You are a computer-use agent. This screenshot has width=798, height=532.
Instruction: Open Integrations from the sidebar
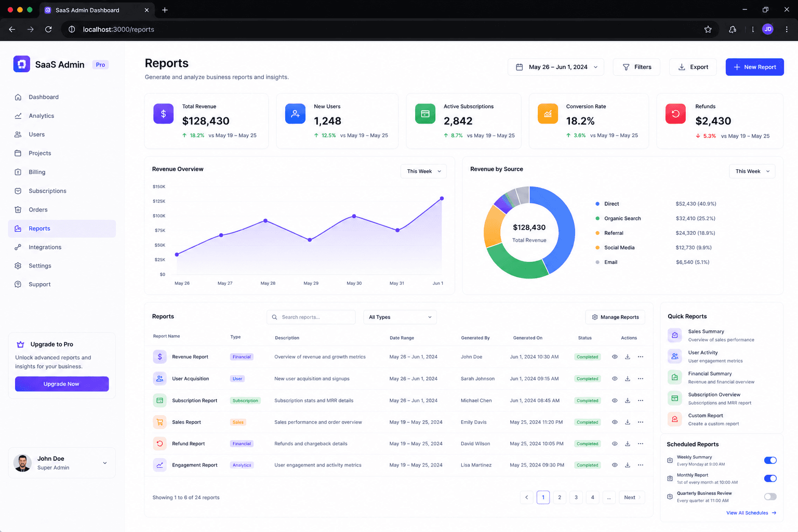coord(62,247)
